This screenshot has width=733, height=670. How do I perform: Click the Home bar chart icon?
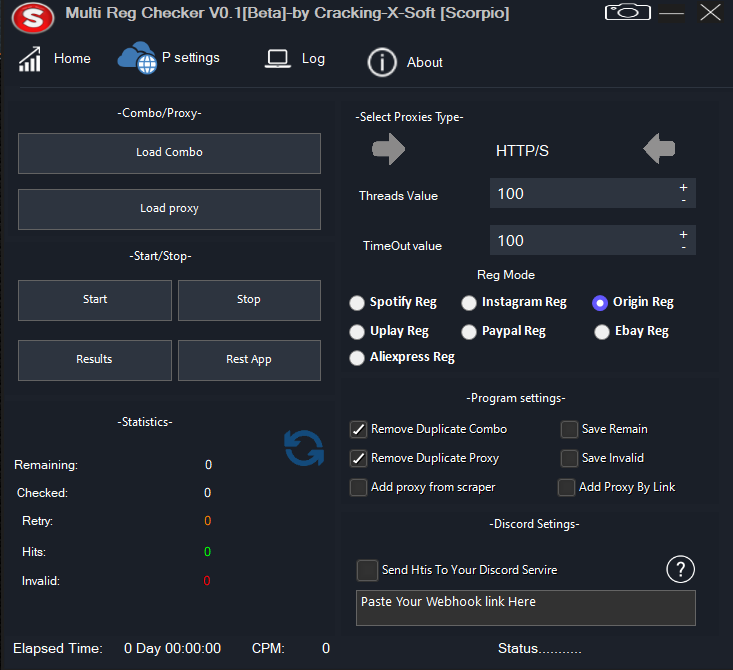30,59
